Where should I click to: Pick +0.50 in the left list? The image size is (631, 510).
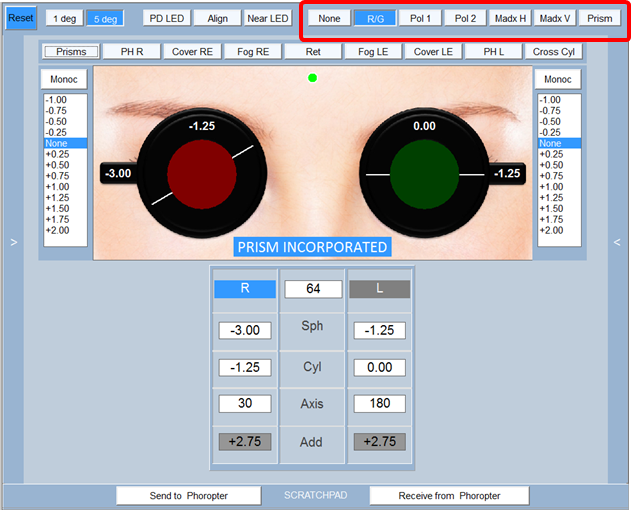57,165
